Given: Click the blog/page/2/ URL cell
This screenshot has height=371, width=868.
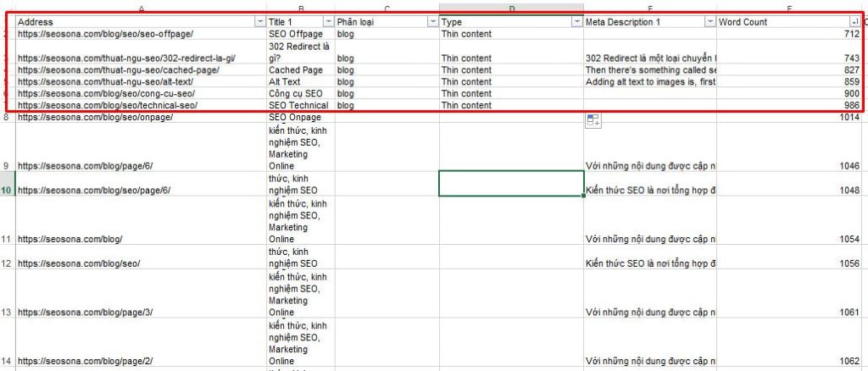Looking at the screenshot, I should [x=141, y=341].
